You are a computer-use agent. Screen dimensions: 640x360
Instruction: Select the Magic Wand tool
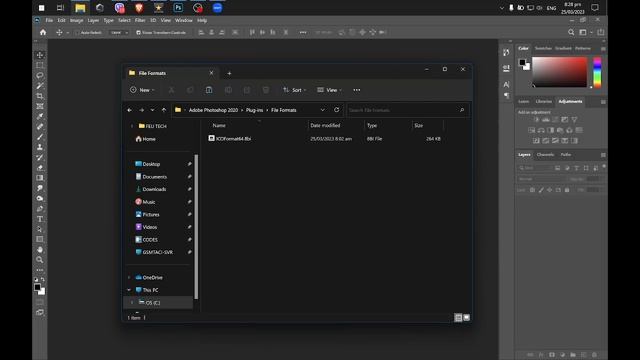(40, 86)
